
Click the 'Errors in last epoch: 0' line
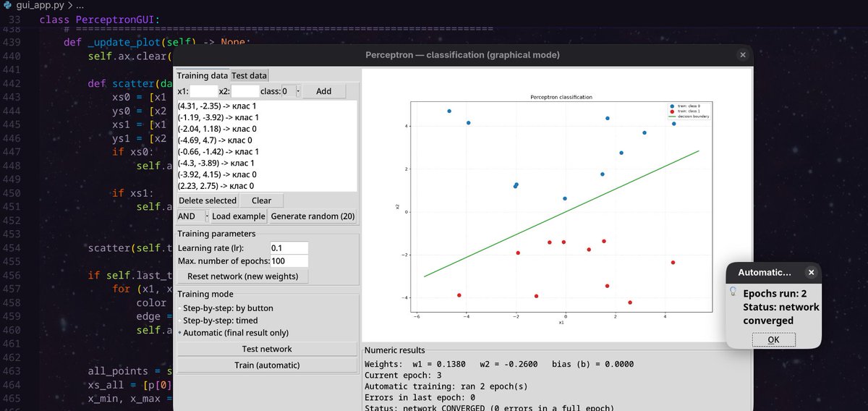[420, 397]
